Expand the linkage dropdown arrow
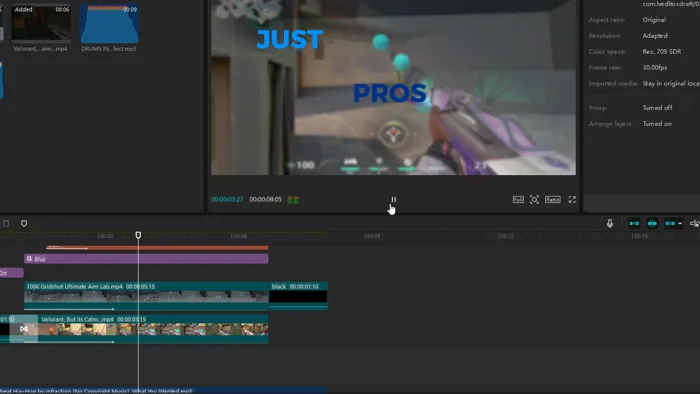700x394 pixels. pos(680,224)
